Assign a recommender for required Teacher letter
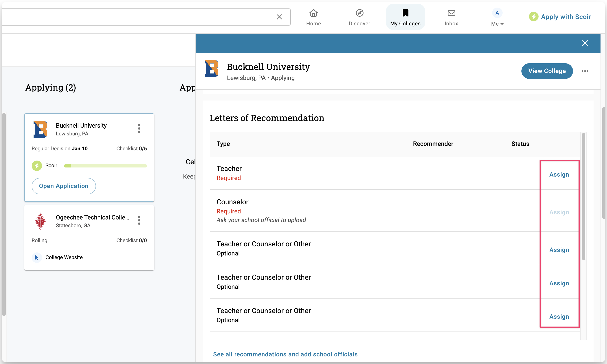 coord(559,174)
